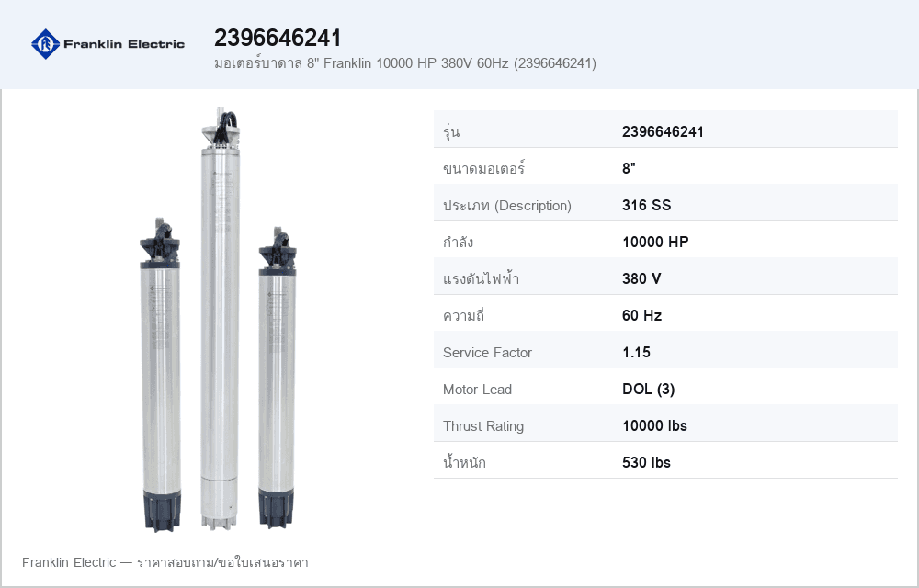Select the motor size value 8"
Image resolution: width=919 pixels, height=588 pixels.
coord(629,169)
